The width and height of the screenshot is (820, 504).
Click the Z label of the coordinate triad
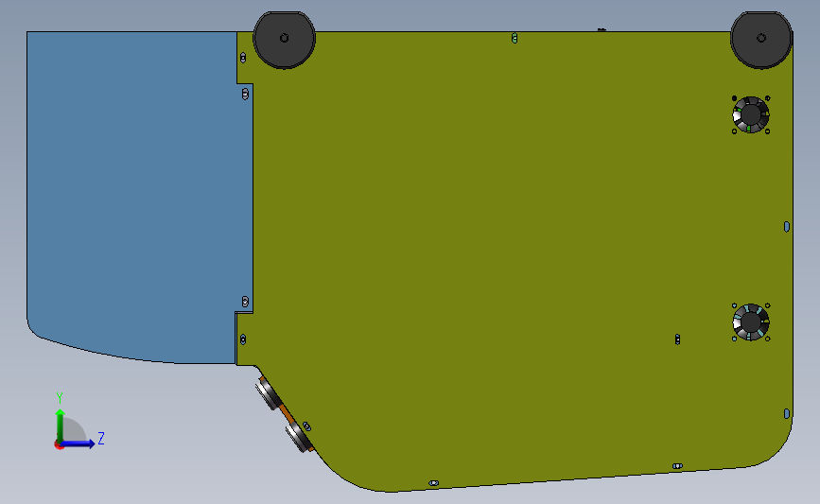(101, 438)
